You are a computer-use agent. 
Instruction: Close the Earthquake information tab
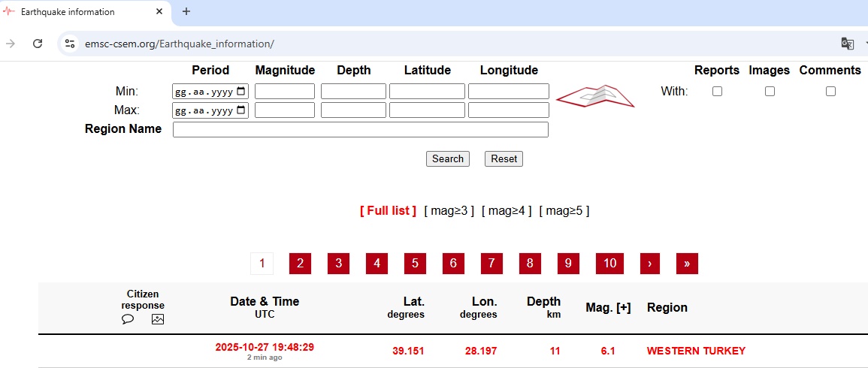(159, 11)
